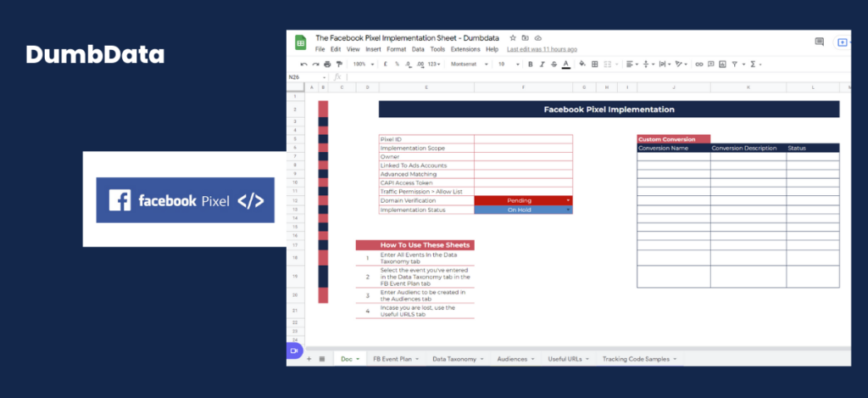Toggle strikethrough formatting
The width and height of the screenshot is (868, 398).
554,64
